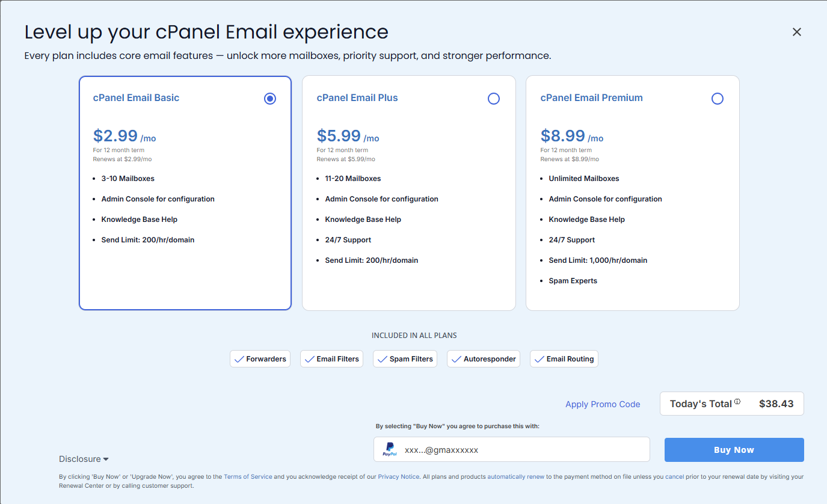Click the checkmark icon beside Email Filters
This screenshot has width=827, height=504.
tap(310, 359)
